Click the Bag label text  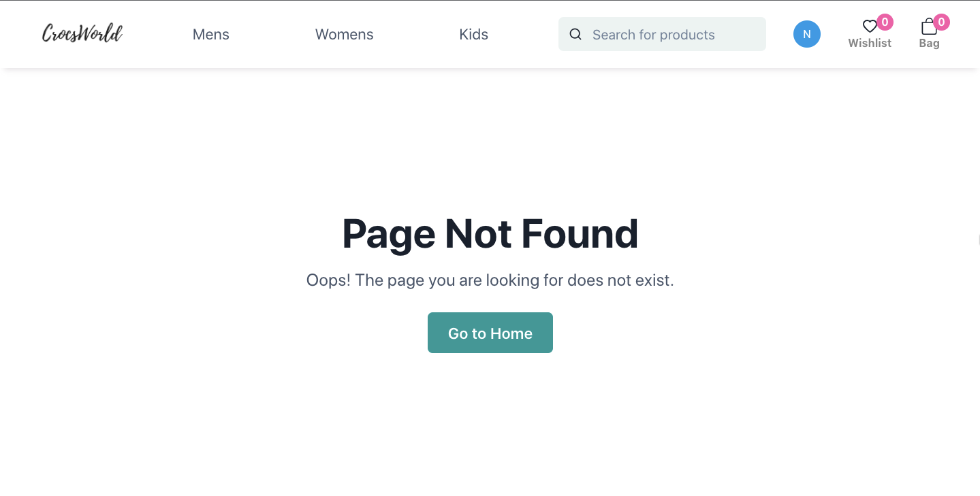(929, 42)
